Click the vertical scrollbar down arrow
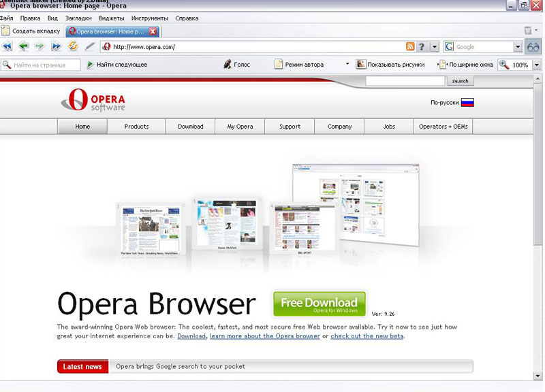Image resolution: width=545 pixels, height=392 pixels. coord(538,376)
